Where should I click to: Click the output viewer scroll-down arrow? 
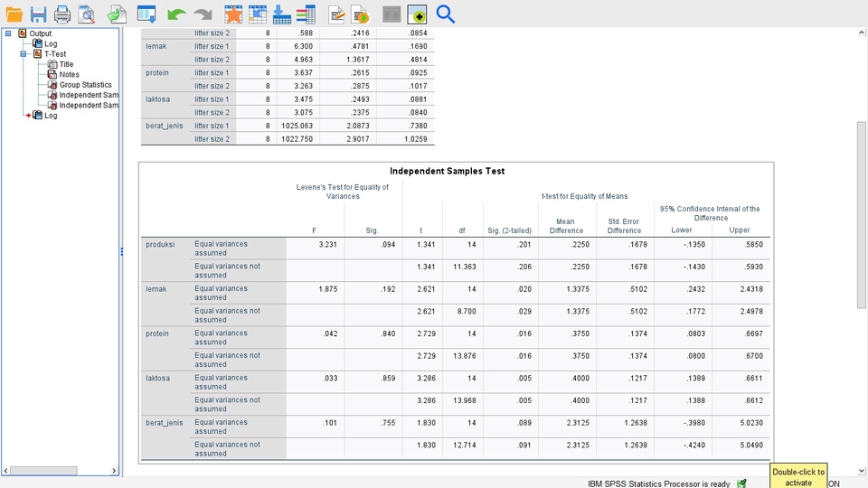coord(862,471)
